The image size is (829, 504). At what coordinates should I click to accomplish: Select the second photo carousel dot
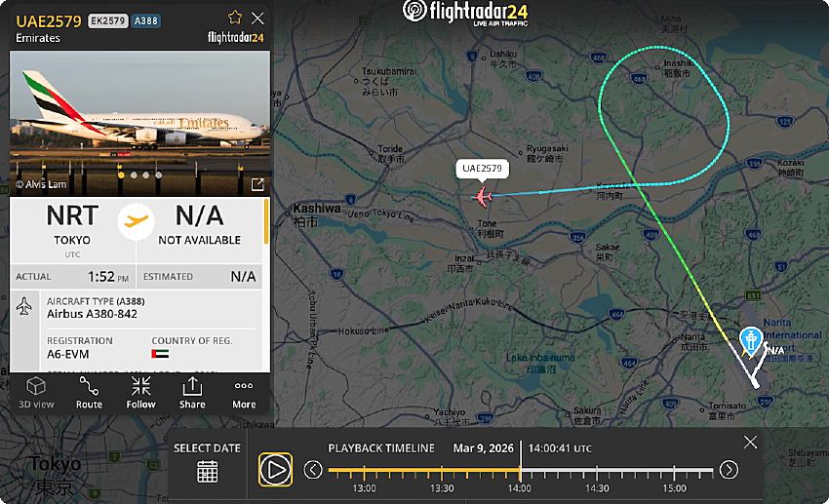coord(134,174)
